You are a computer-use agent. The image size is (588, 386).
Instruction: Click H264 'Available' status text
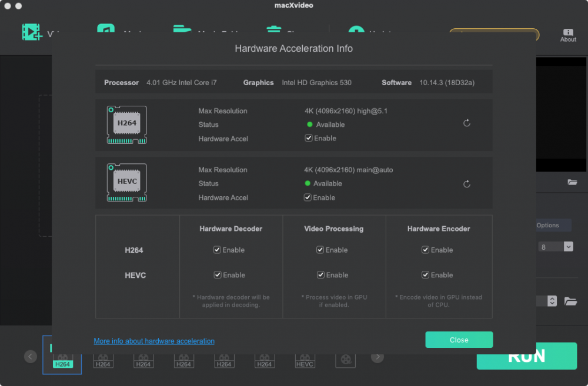click(330, 125)
